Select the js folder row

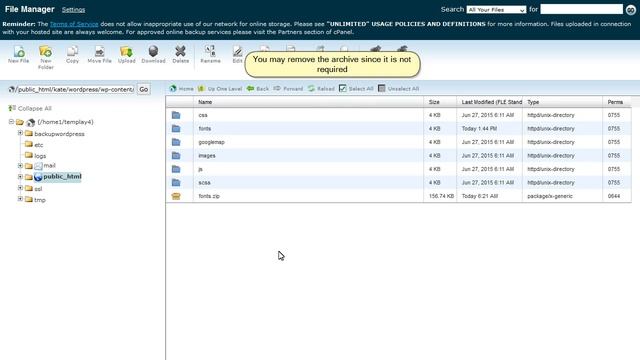[398, 169]
